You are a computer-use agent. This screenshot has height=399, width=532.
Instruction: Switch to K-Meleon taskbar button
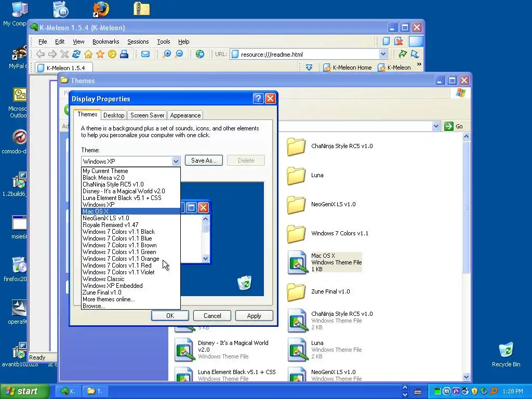tap(68, 391)
